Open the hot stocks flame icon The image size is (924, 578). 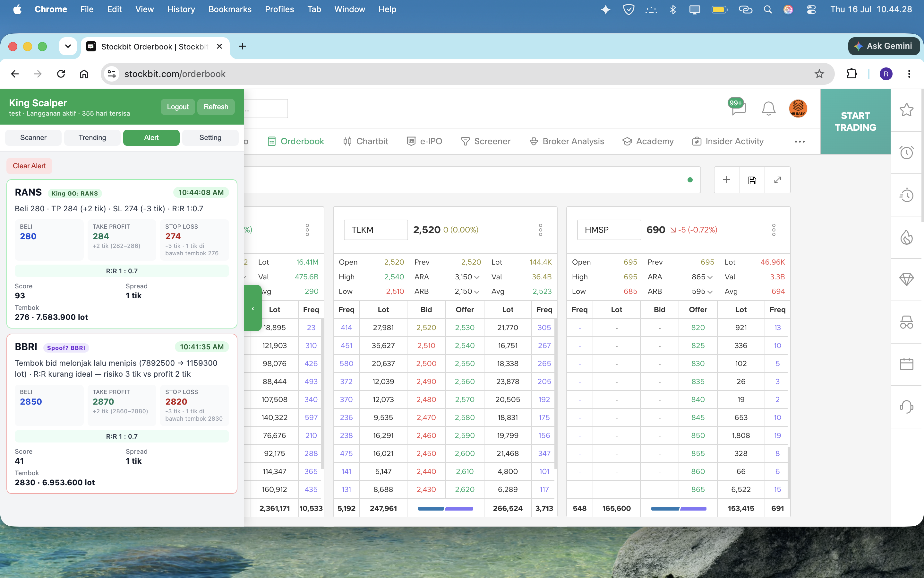[906, 237]
